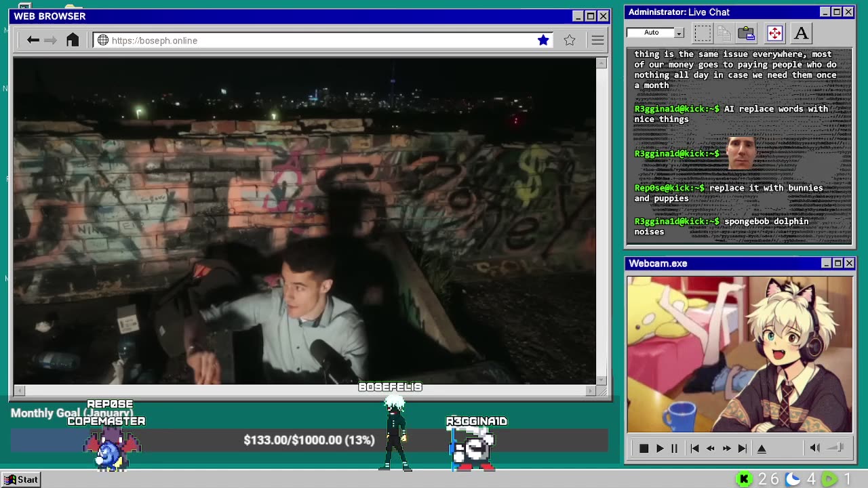Click the eject button in Webcam.exe

(762, 448)
